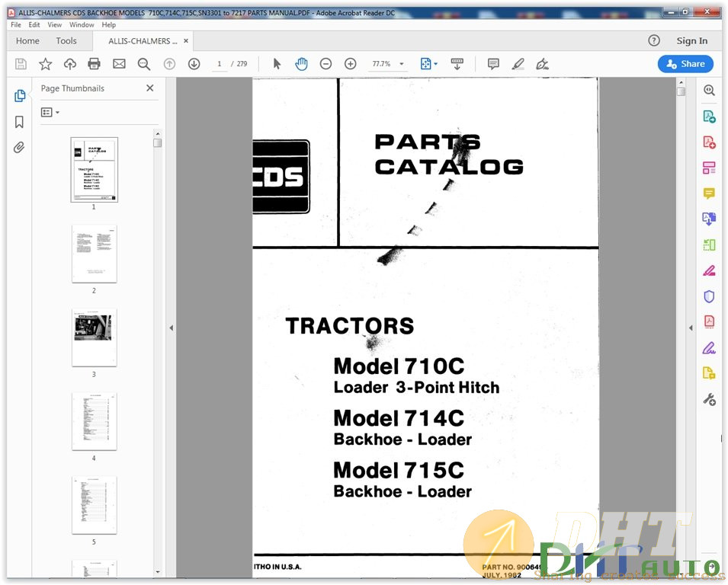This screenshot has height=585, width=728.
Task: Open the Edit menu
Action: coord(34,24)
